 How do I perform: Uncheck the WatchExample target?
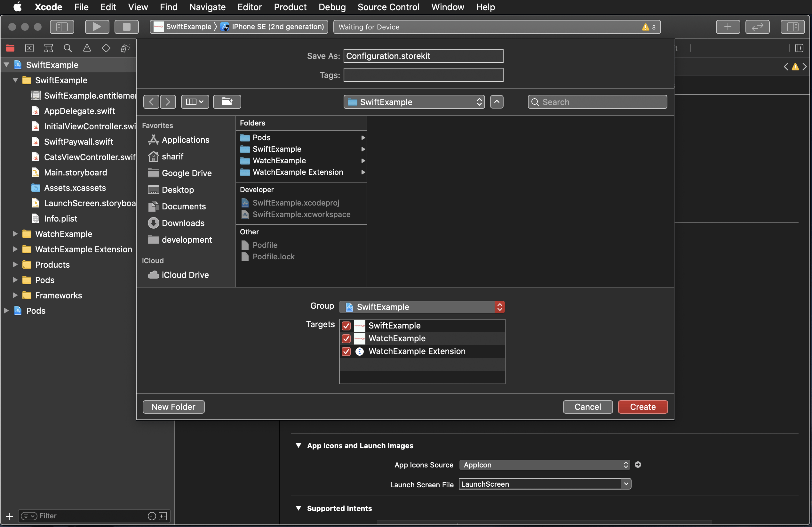point(346,339)
